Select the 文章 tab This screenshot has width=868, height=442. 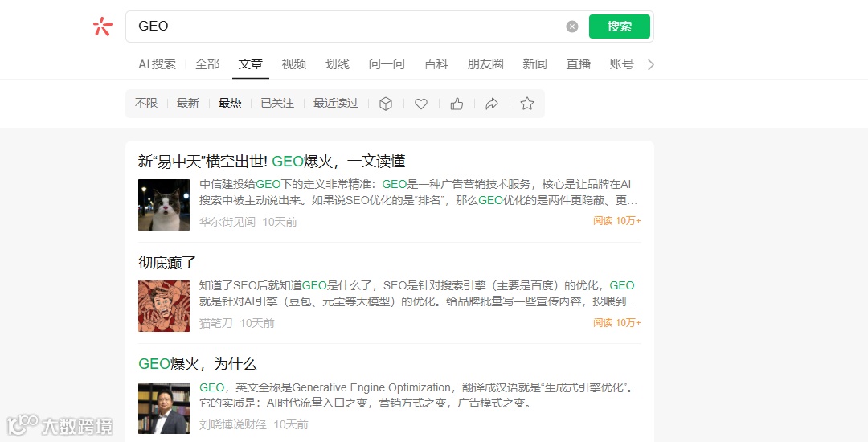point(251,64)
